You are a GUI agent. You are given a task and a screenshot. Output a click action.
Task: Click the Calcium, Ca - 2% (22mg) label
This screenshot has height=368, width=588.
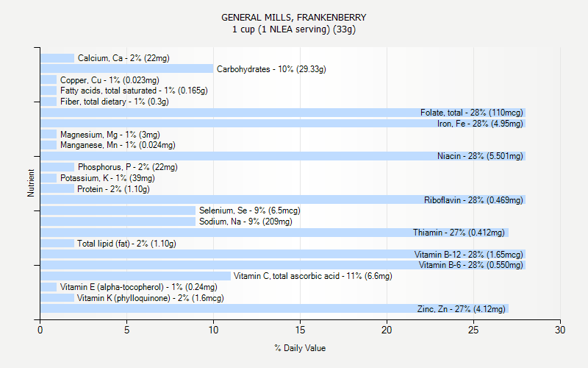pos(123,58)
